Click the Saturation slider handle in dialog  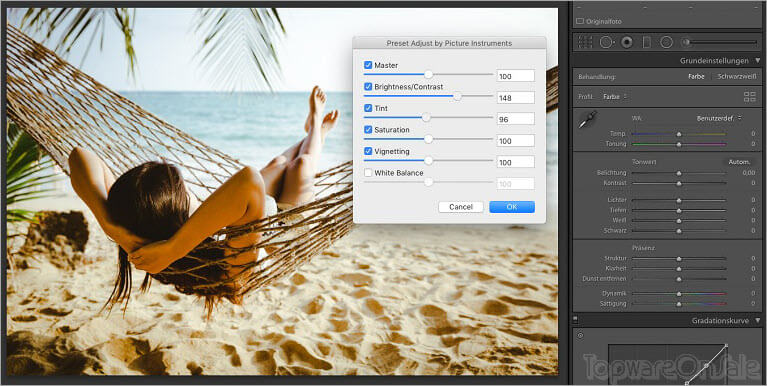click(429, 139)
